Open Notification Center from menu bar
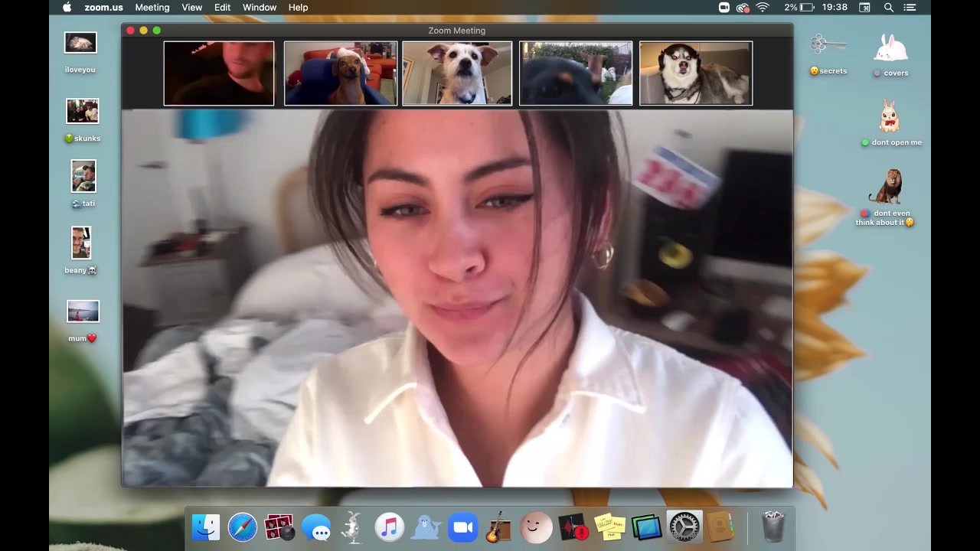 [x=910, y=8]
